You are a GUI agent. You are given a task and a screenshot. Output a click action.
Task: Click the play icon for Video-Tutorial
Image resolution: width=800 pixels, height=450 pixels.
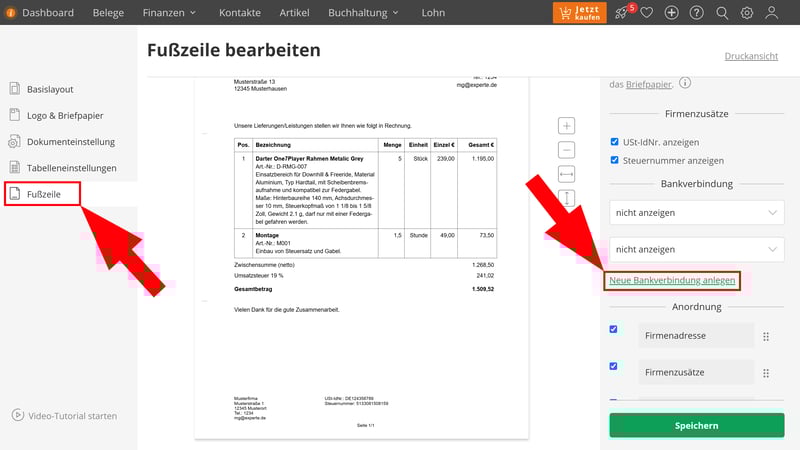click(x=18, y=415)
